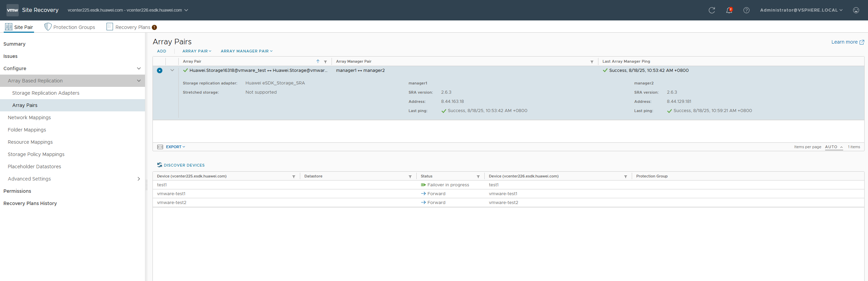Switch to the Site Pair tab
This screenshot has width=868, height=281.
(19, 27)
